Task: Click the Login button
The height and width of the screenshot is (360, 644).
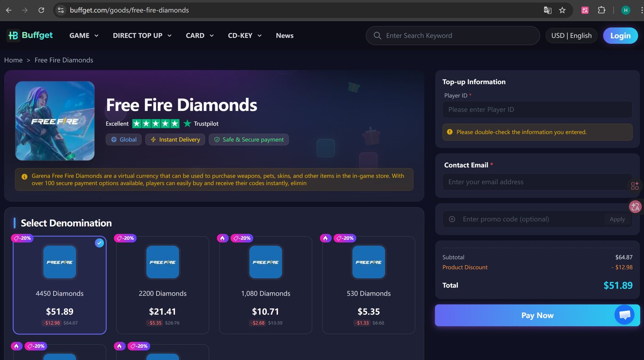Action: click(x=620, y=35)
